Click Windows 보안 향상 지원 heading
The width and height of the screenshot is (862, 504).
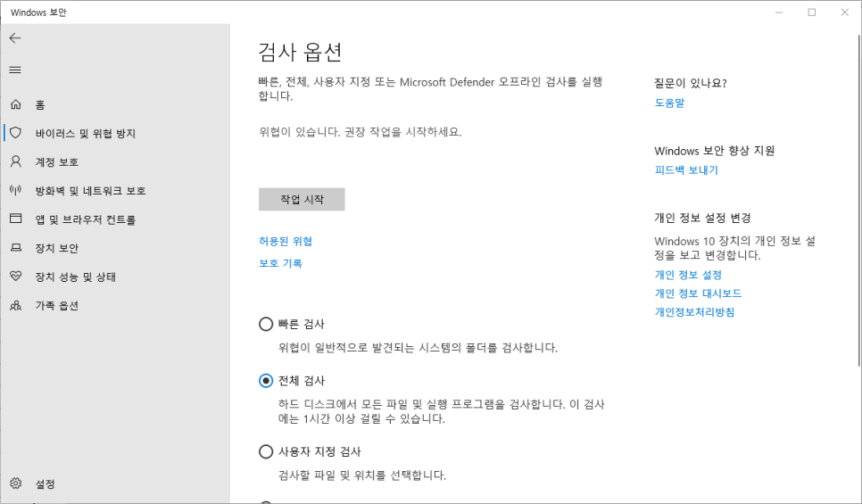click(x=714, y=151)
